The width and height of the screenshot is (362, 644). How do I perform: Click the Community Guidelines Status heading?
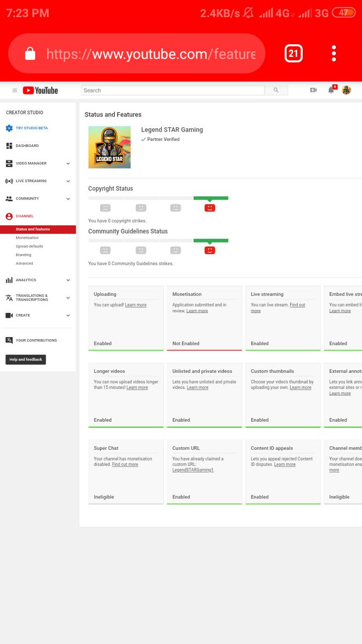128,231
